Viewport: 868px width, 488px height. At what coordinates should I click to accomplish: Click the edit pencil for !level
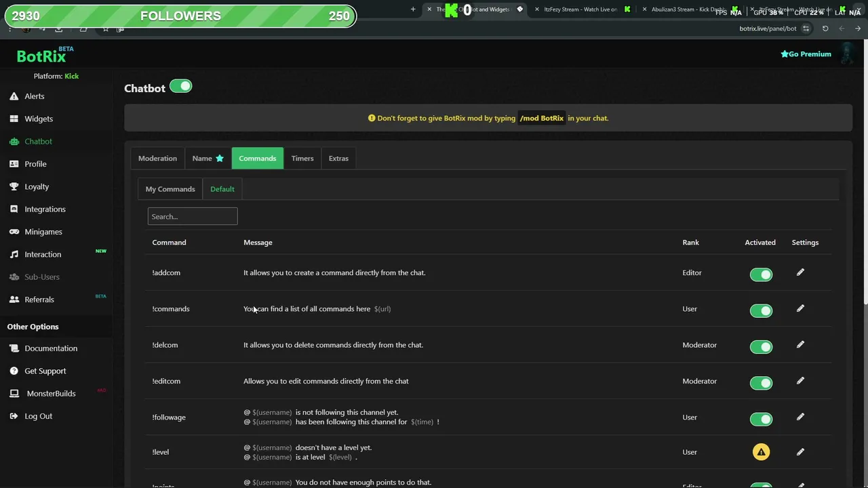coord(800,452)
